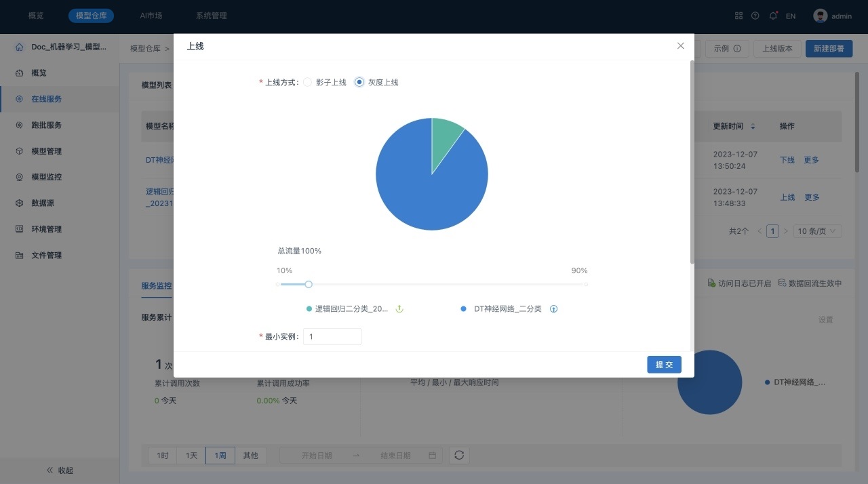This screenshot has width=868, height=484.
Task: Click the 最小实例 input field
Action: pos(332,336)
